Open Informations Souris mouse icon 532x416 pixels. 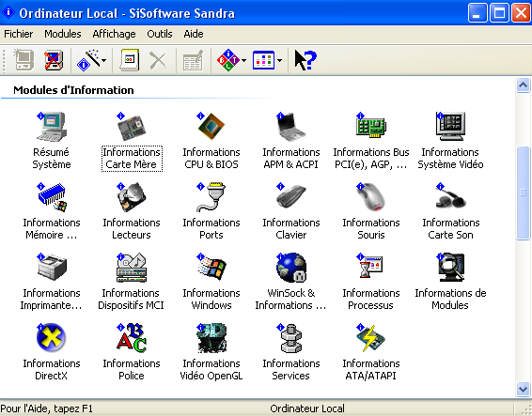pos(371,197)
